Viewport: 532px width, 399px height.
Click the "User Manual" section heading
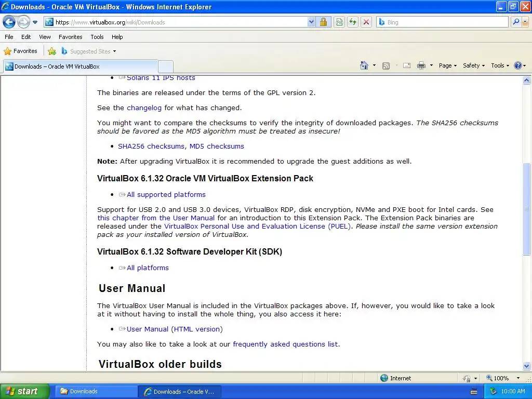click(x=132, y=288)
